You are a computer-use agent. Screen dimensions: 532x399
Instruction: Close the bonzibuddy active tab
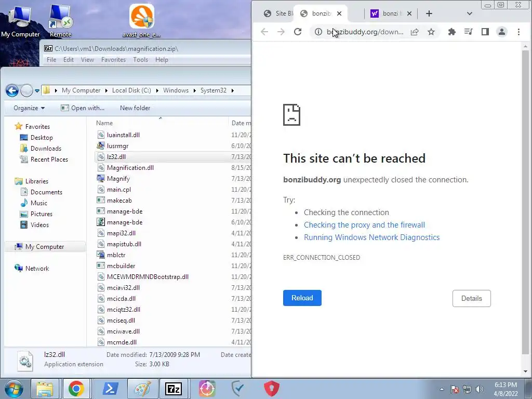coord(339,14)
